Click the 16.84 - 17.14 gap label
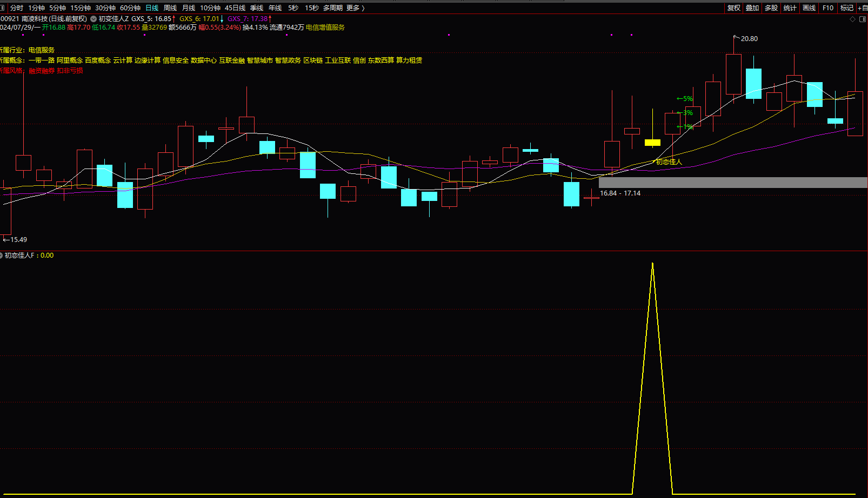The image size is (868, 498). coord(620,193)
